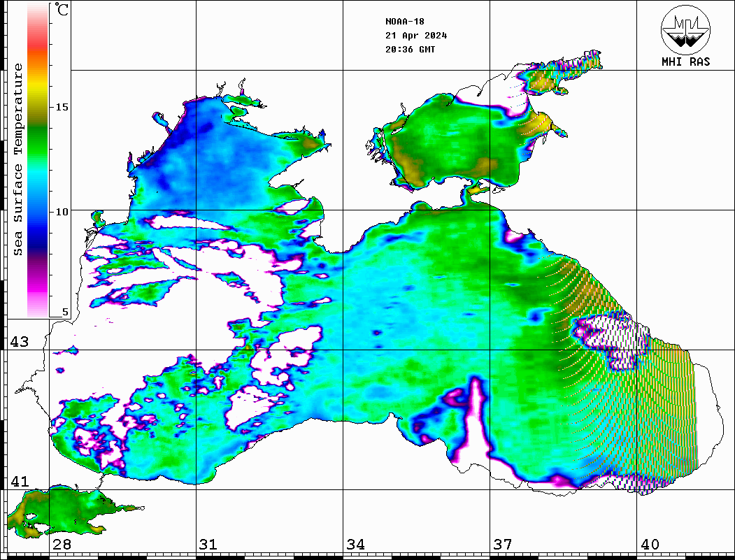Pick the 15 degree mark on scale

[62, 107]
